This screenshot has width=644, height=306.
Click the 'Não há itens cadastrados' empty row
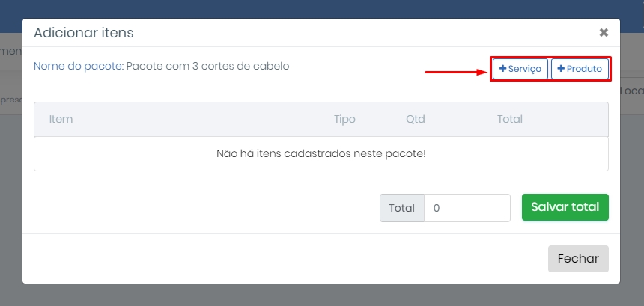pyautogui.click(x=321, y=154)
